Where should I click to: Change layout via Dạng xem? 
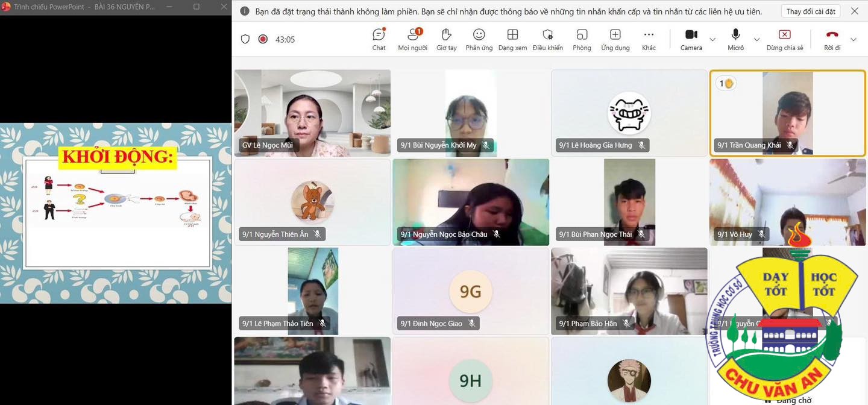pyautogui.click(x=512, y=39)
